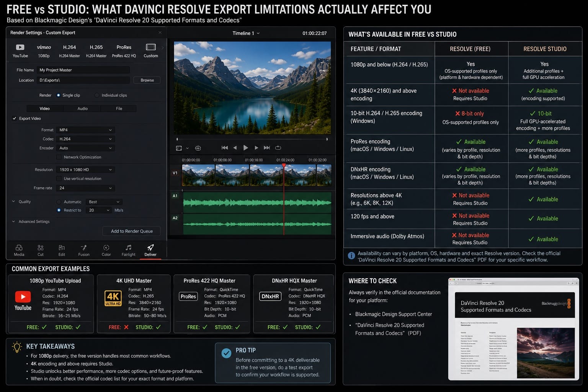Jump to the first frame

[225, 148]
